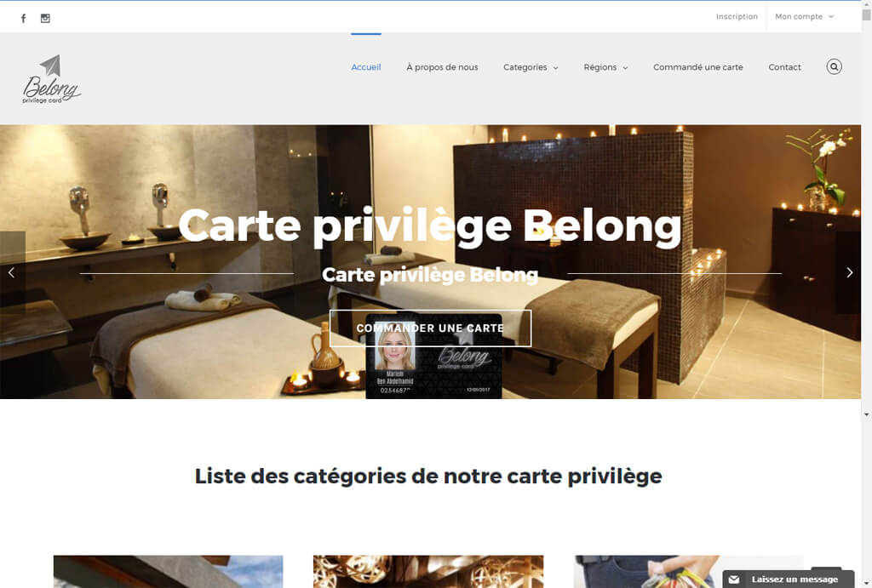Expand the Régions menu
This screenshot has height=588, width=872.
pos(605,67)
